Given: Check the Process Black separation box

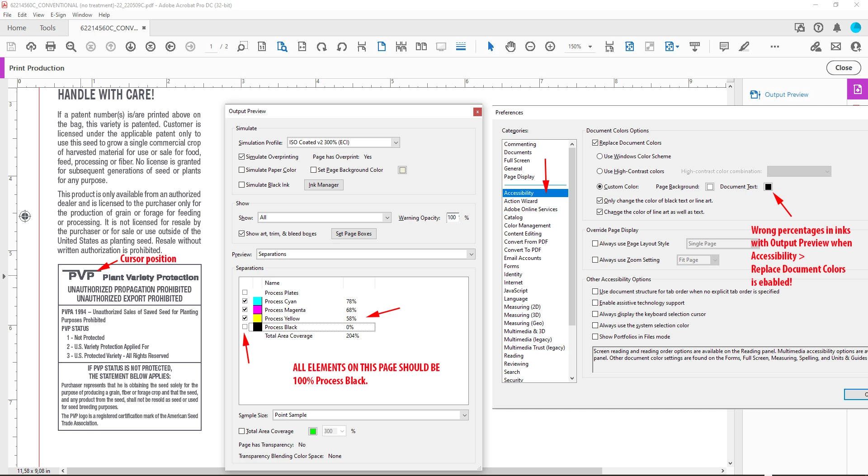Looking at the screenshot, I should (245, 327).
